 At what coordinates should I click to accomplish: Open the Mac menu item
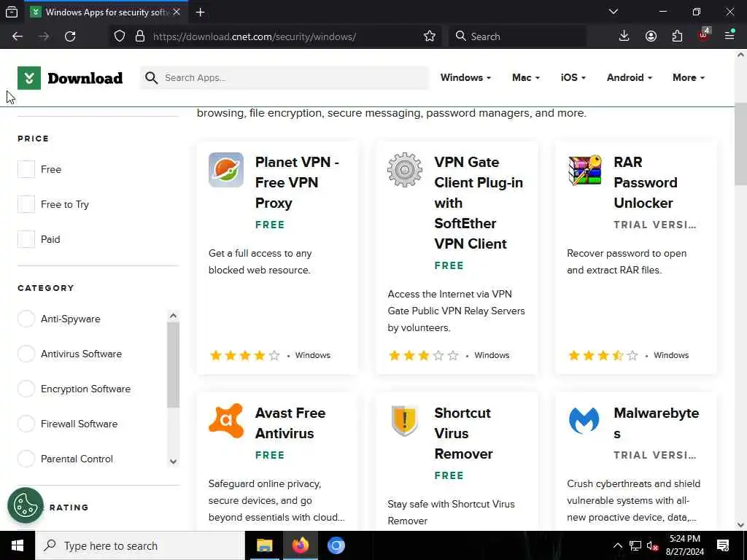point(525,77)
